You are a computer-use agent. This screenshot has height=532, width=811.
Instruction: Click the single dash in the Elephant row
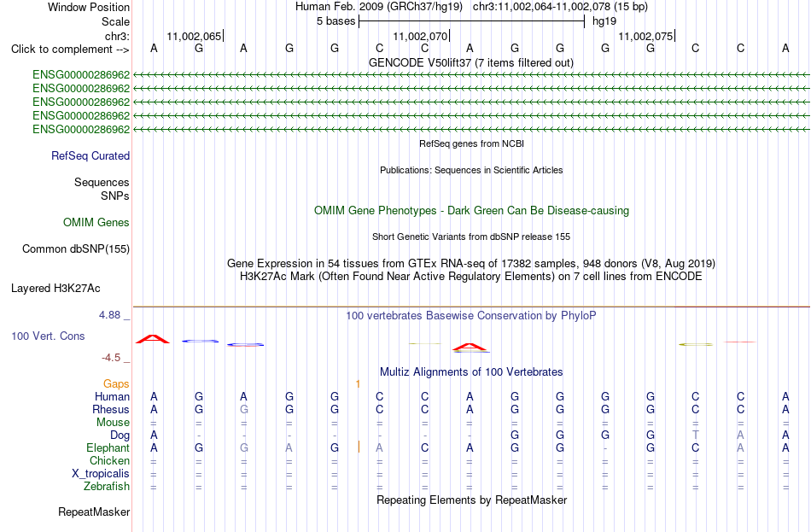(605, 448)
